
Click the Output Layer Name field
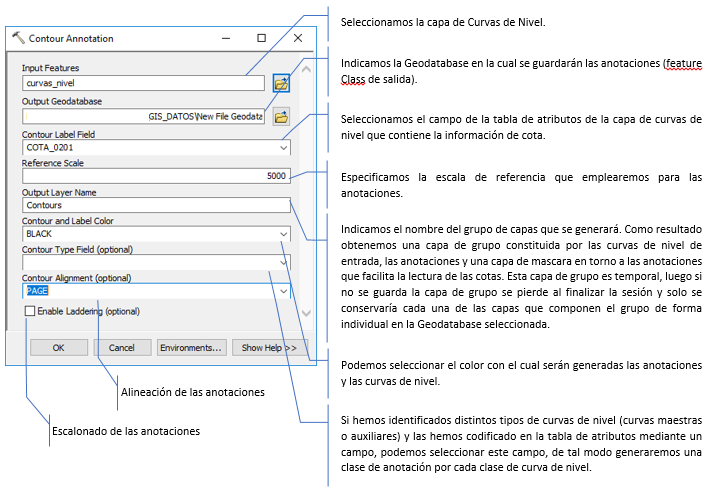(x=156, y=205)
